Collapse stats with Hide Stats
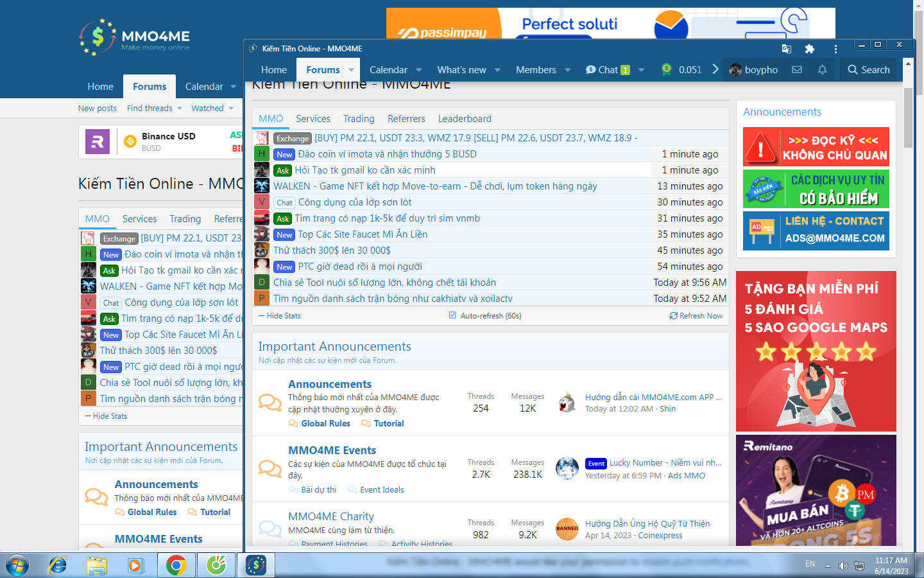This screenshot has height=578, width=924. point(279,316)
